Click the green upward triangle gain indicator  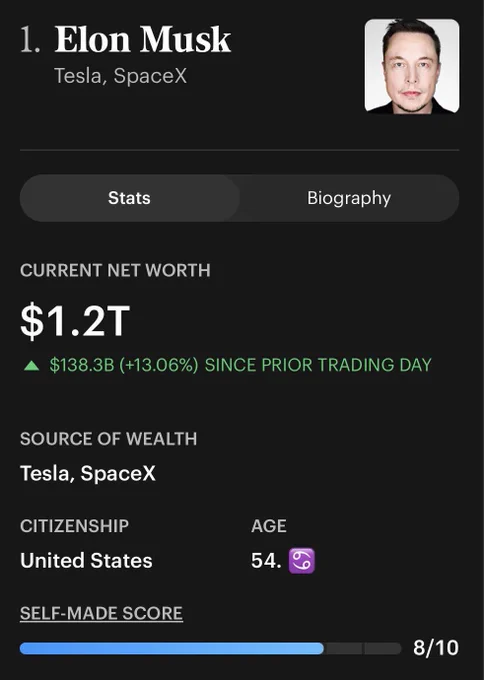click(x=31, y=366)
